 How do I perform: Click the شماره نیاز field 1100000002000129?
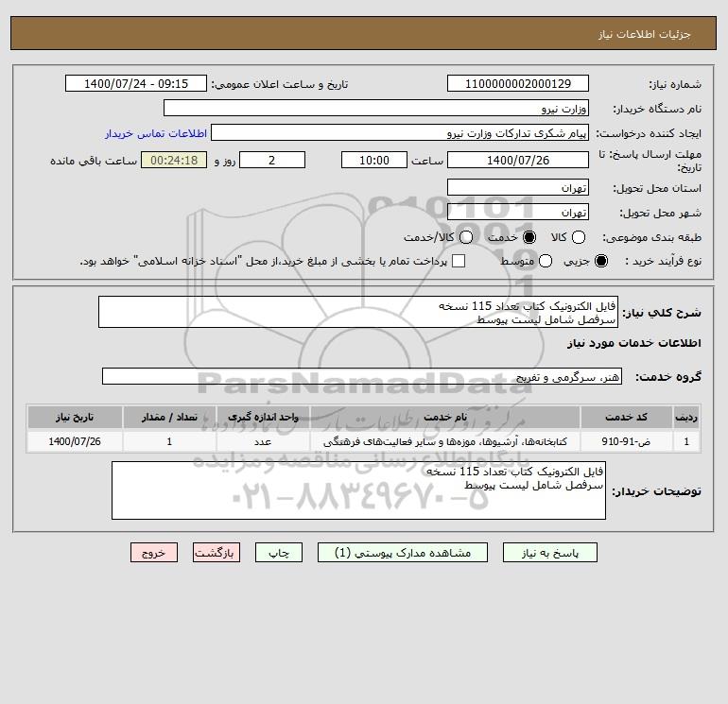click(518, 83)
